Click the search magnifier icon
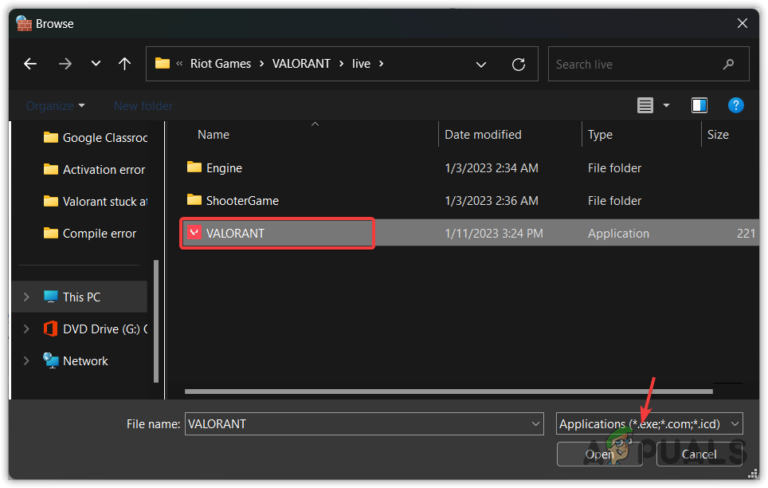The image size is (768, 488). point(728,64)
